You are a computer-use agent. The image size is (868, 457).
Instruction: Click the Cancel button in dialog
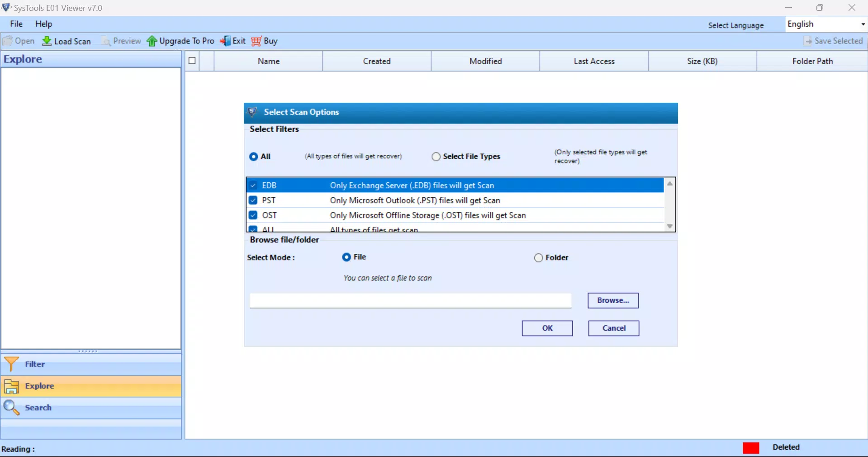coord(614,328)
